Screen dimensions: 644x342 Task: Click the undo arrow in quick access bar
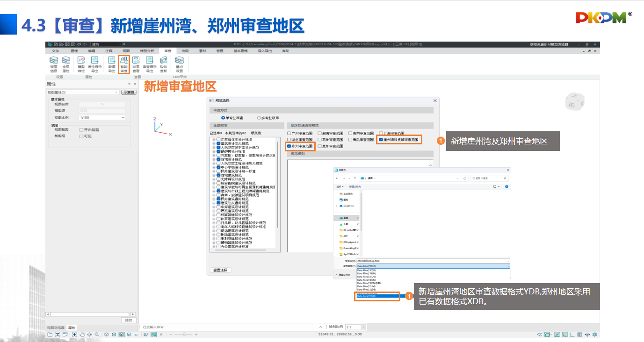80,44
